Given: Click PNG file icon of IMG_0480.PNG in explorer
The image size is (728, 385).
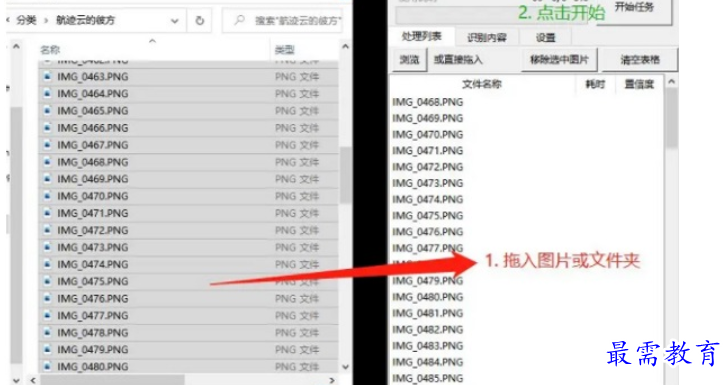Looking at the screenshot, I should pyautogui.click(x=47, y=367).
